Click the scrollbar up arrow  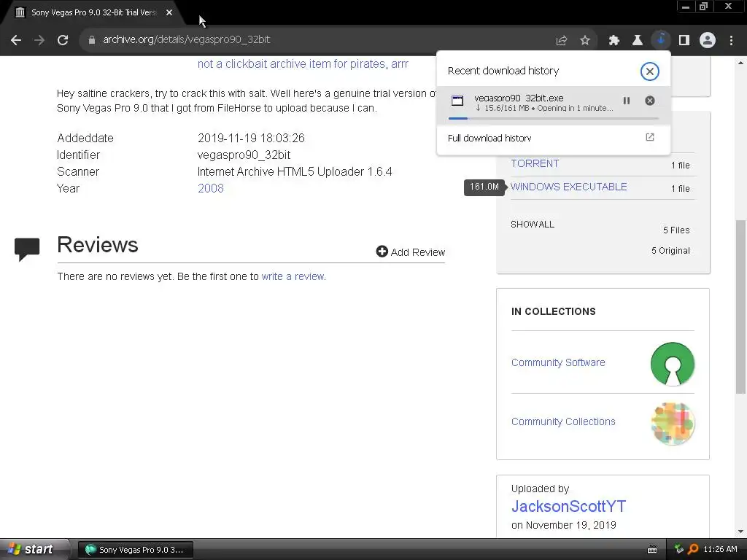coord(740,63)
